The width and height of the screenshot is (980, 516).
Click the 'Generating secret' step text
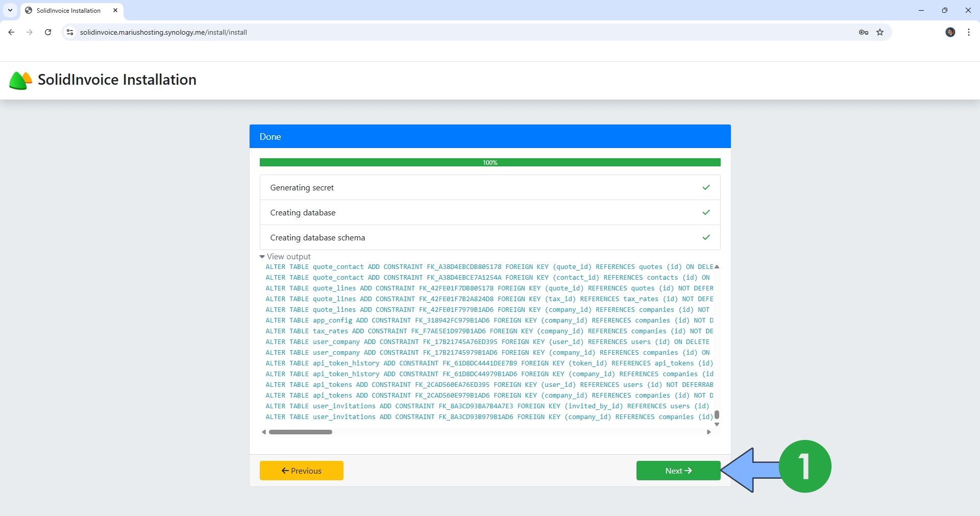302,188
